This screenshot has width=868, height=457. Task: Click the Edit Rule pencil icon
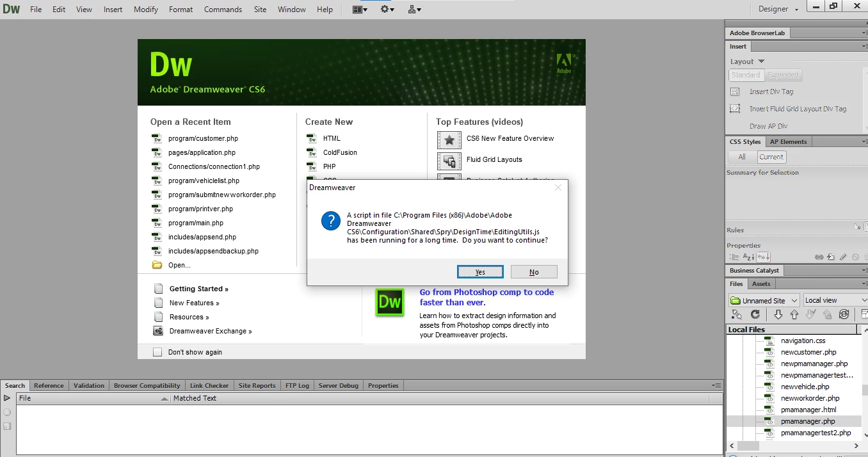pos(843,257)
